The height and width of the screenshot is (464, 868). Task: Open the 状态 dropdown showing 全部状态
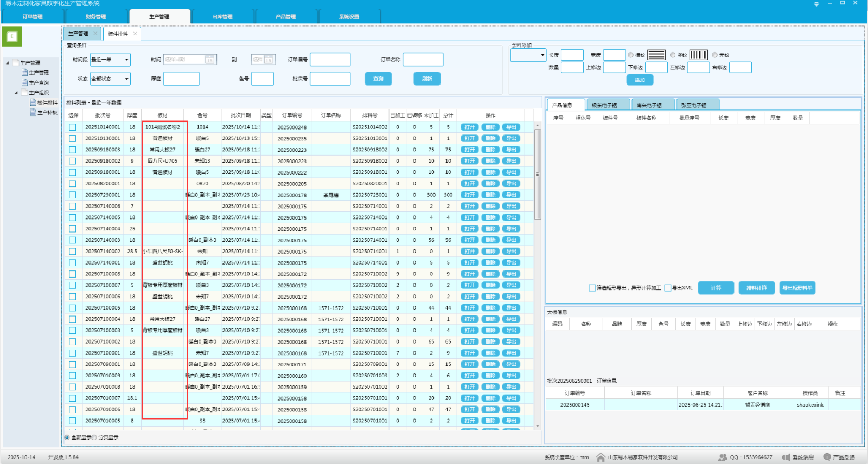coord(110,79)
